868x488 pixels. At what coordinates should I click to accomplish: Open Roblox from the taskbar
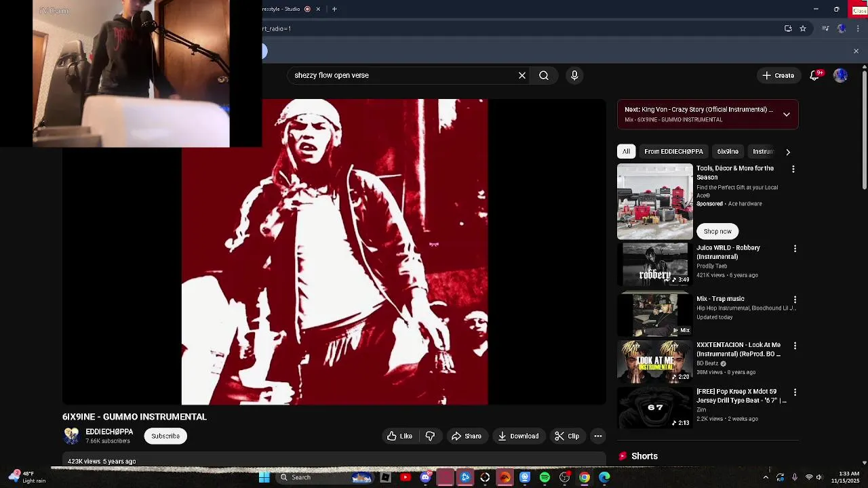pyautogui.click(x=385, y=477)
